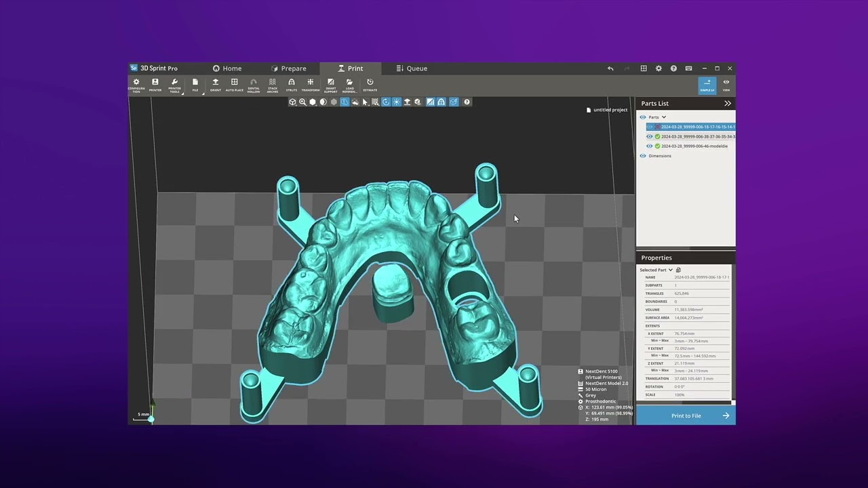Toggle the blue sun lighting icon
The width and height of the screenshot is (868, 488).
click(396, 102)
